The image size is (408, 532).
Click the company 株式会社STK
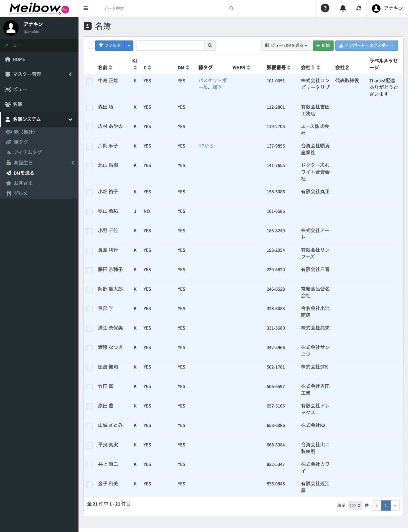click(x=314, y=367)
